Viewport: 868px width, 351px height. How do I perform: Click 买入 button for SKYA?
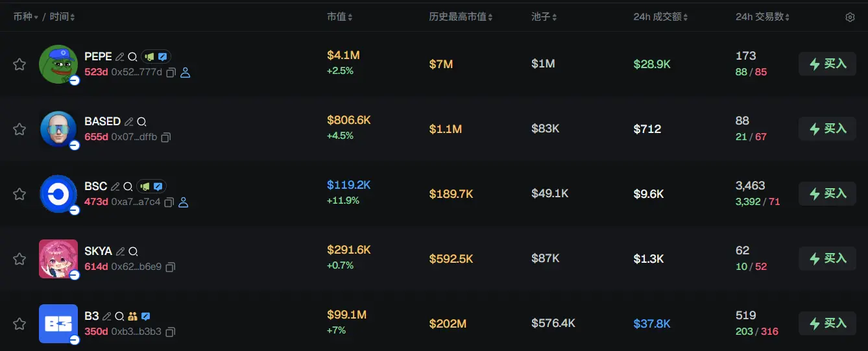827,259
